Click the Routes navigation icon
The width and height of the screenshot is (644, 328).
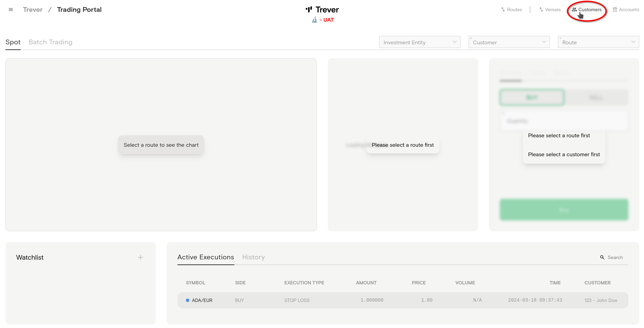click(503, 10)
